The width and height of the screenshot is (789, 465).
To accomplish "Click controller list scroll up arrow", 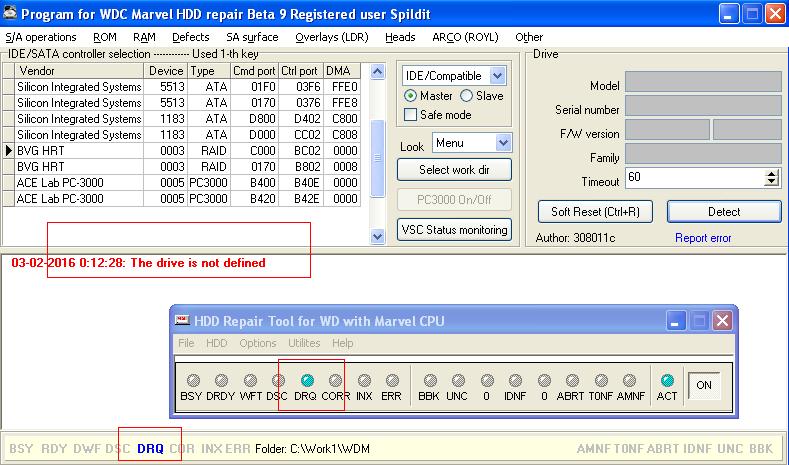I will (377, 71).
